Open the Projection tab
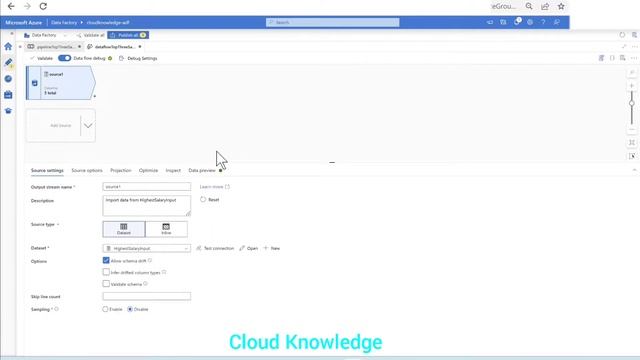The height and width of the screenshot is (360, 640). pos(121,170)
